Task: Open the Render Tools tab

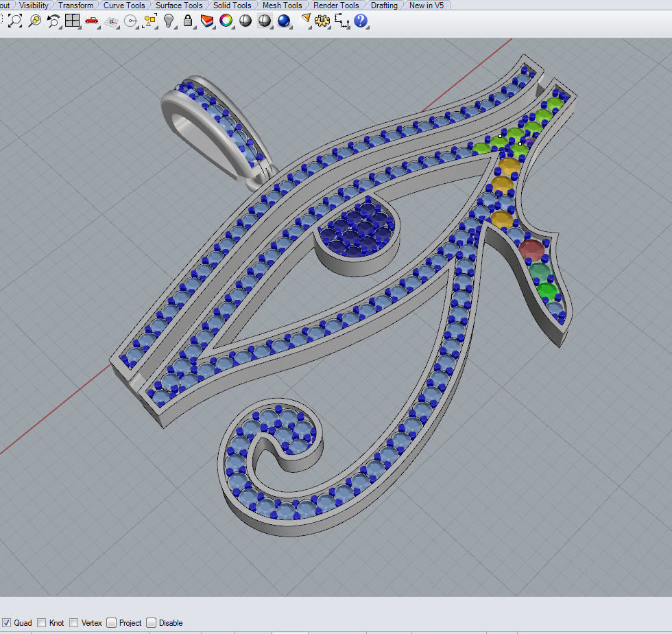Action: 337,5
